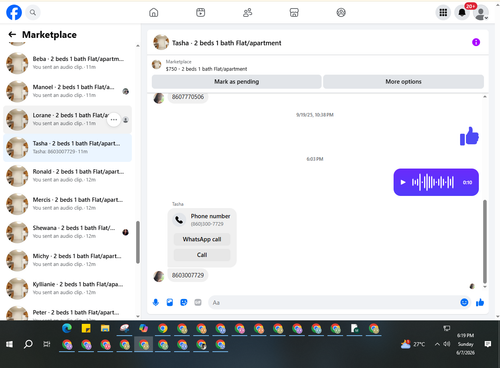Open Task View on taskbar

tap(47, 344)
